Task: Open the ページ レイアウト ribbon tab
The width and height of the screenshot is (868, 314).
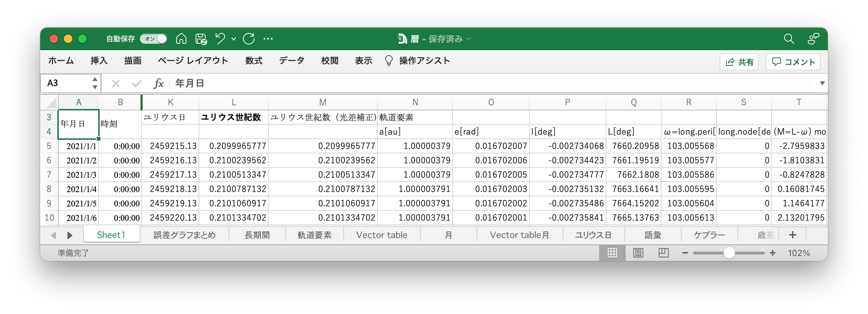Action: click(193, 61)
